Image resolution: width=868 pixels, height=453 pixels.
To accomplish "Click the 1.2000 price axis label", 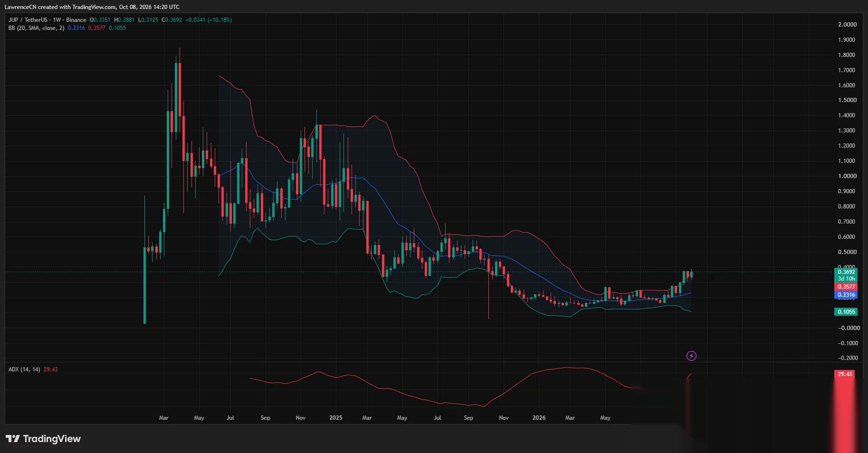I will tap(847, 146).
